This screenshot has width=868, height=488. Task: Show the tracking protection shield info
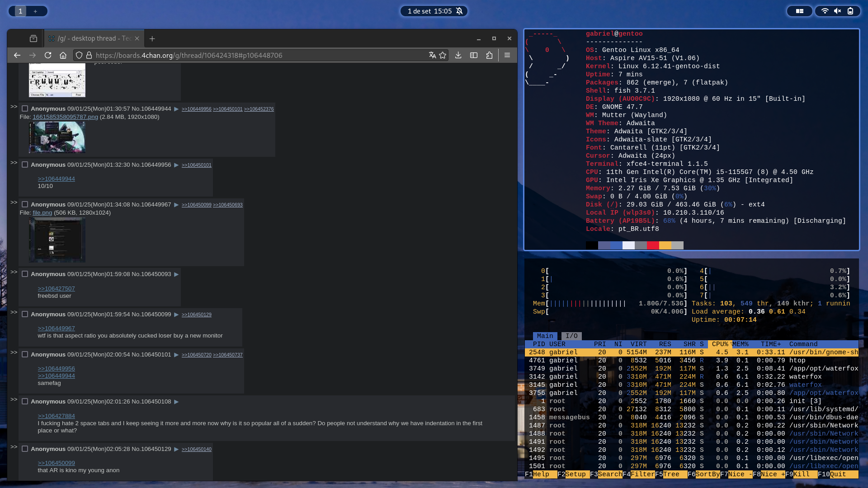click(x=79, y=55)
